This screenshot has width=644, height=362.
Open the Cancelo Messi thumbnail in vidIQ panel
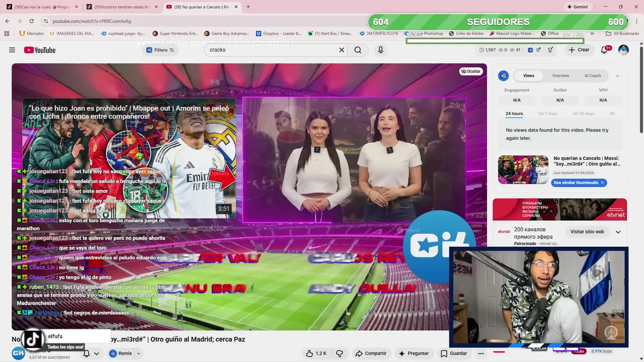point(523,170)
